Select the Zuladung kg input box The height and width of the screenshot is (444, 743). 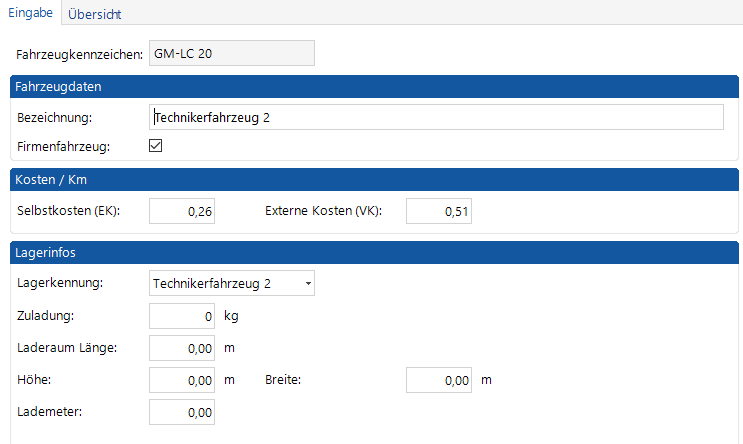coord(182,316)
